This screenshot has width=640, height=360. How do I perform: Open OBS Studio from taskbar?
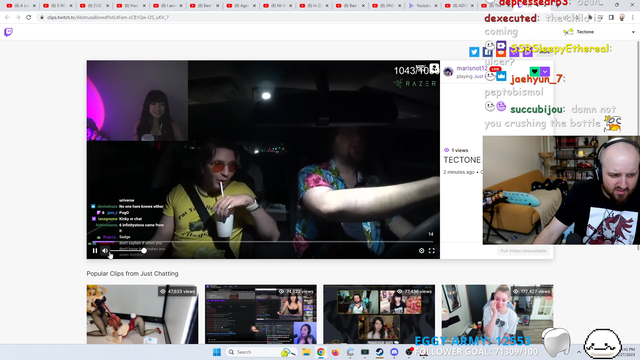click(409, 352)
